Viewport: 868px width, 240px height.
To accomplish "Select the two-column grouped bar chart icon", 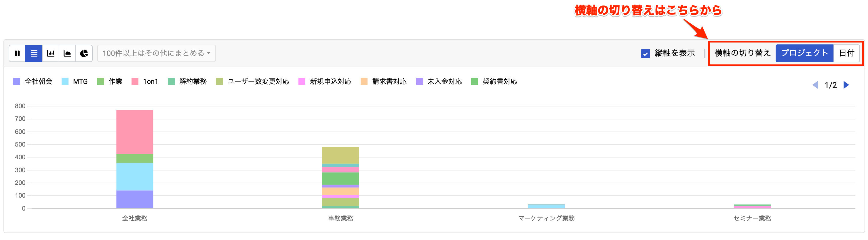I will tap(17, 53).
